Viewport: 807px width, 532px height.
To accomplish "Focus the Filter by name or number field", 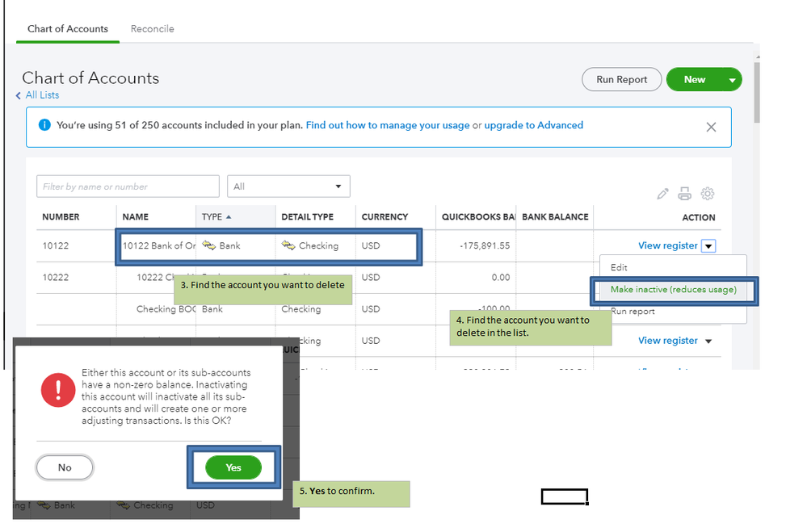I will point(128,186).
